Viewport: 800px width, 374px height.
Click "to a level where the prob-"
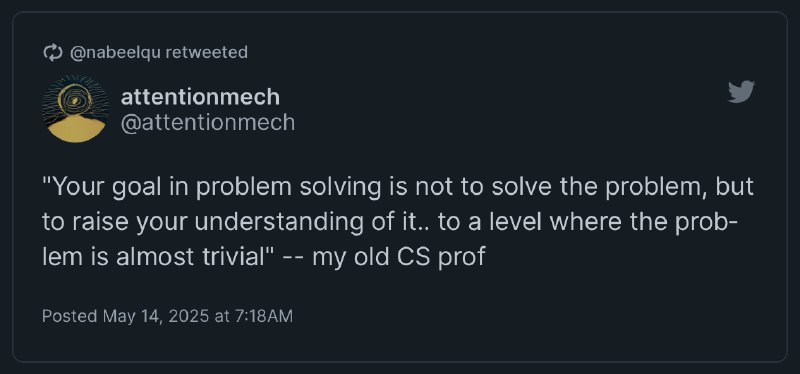point(587,223)
